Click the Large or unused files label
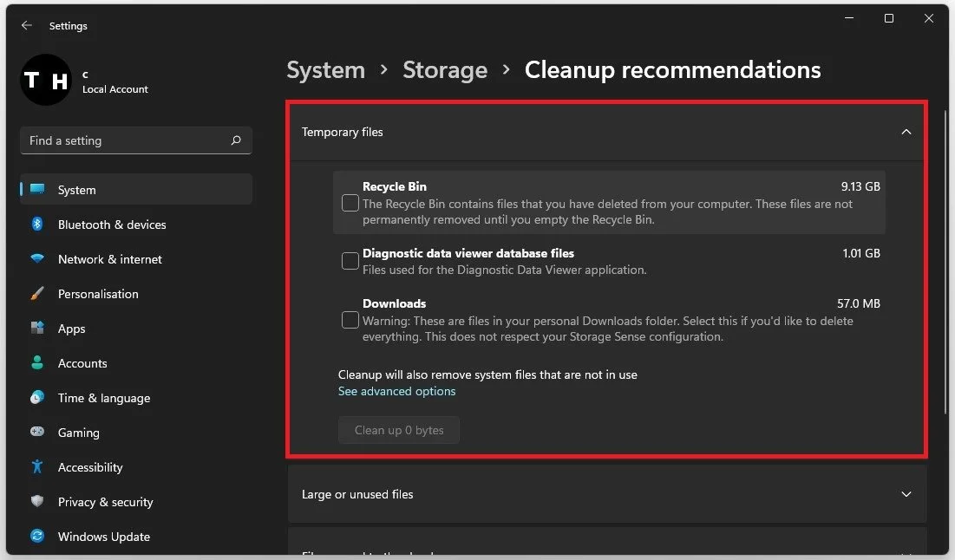The width and height of the screenshot is (955, 560). [357, 494]
